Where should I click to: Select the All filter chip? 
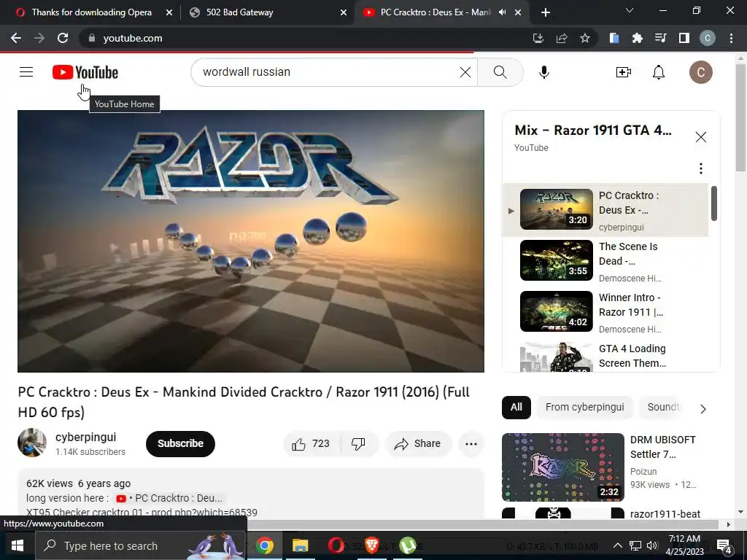click(516, 407)
